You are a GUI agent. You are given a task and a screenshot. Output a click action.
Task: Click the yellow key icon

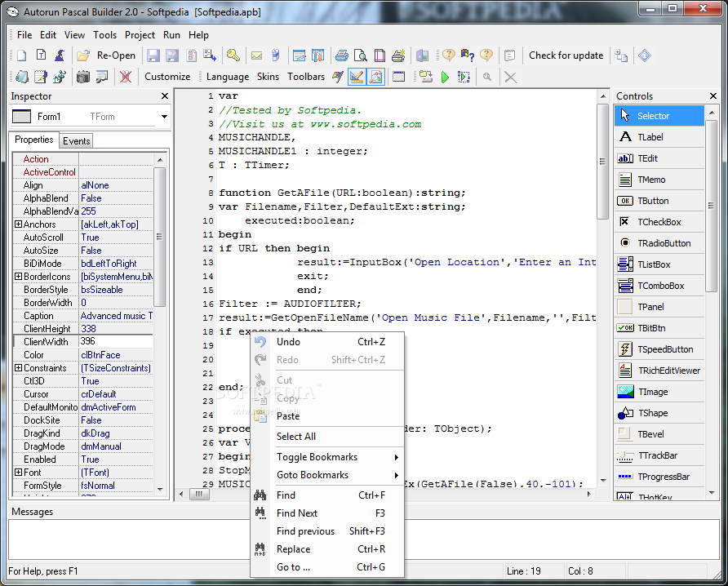[x=233, y=55]
